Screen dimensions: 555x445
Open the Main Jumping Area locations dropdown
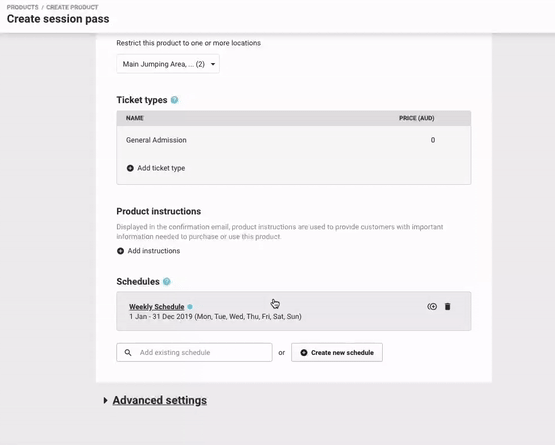pos(168,64)
